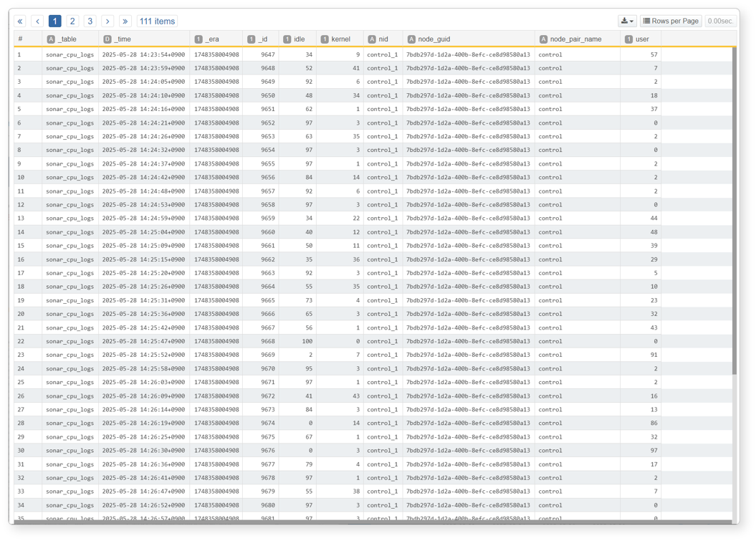Sort by the node_guid column header

pyautogui.click(x=469, y=39)
